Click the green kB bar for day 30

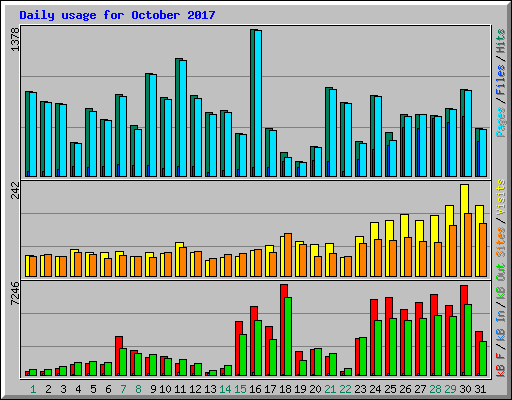point(468,340)
